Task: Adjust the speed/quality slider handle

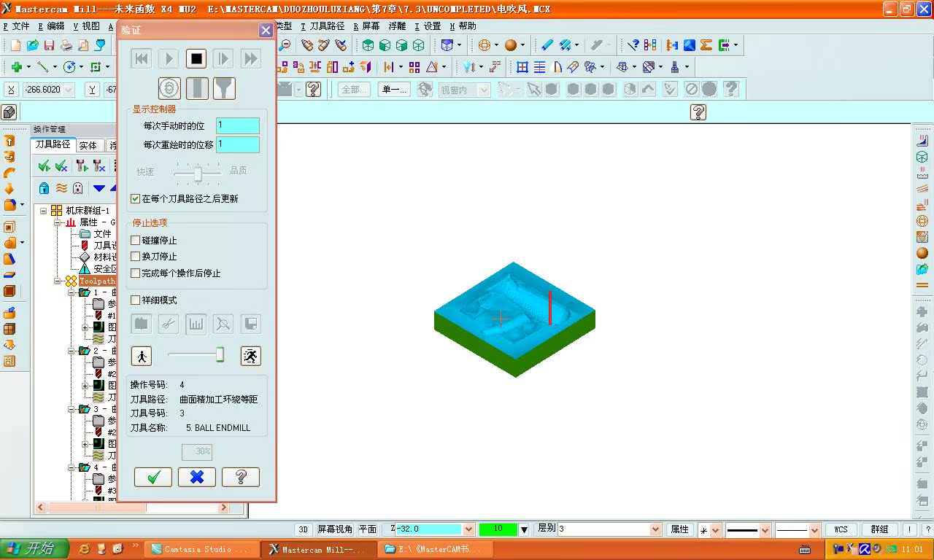Action: pyautogui.click(x=198, y=174)
